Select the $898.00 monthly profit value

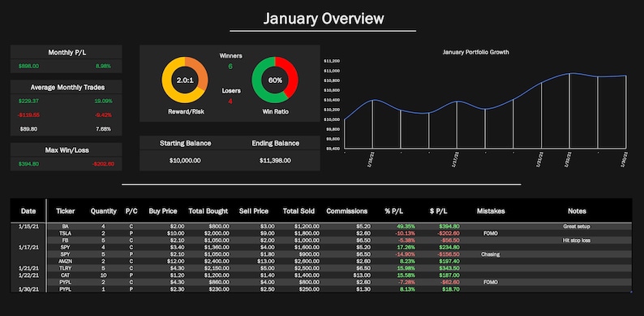pos(28,66)
